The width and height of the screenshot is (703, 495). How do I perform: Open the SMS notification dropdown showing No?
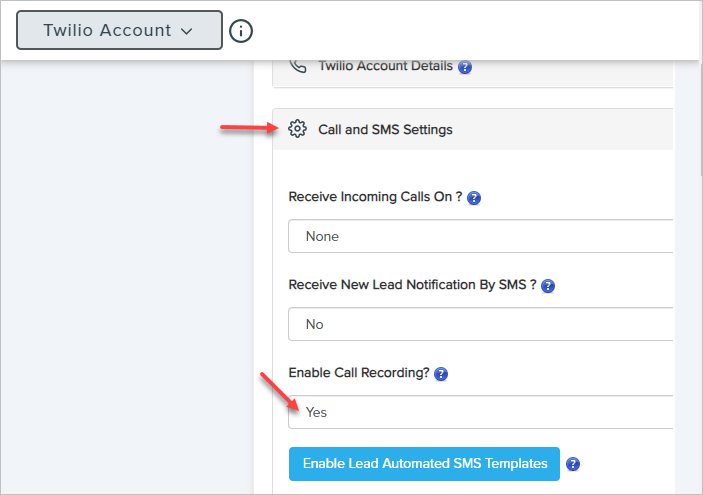click(x=480, y=324)
